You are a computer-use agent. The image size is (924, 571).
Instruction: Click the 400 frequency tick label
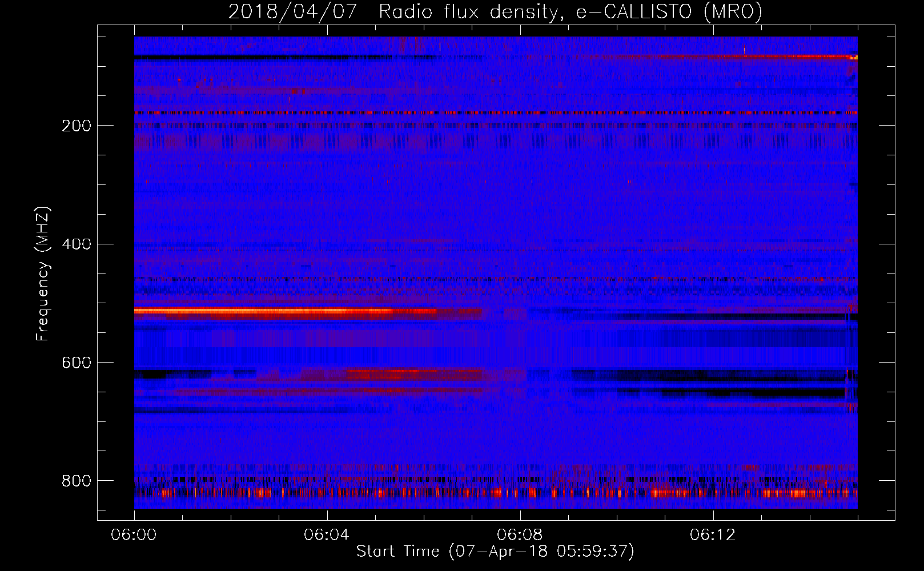click(x=77, y=244)
